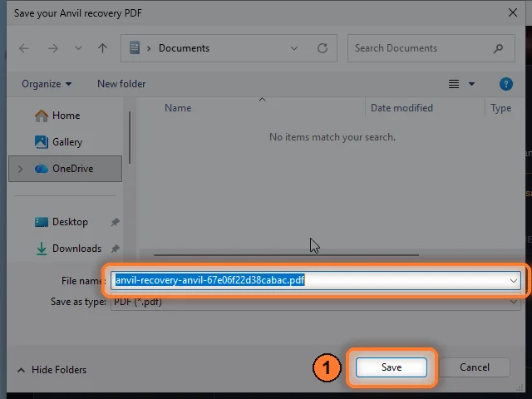The width and height of the screenshot is (532, 399).
Task: Open the Save as type combo box
Action: click(x=316, y=302)
